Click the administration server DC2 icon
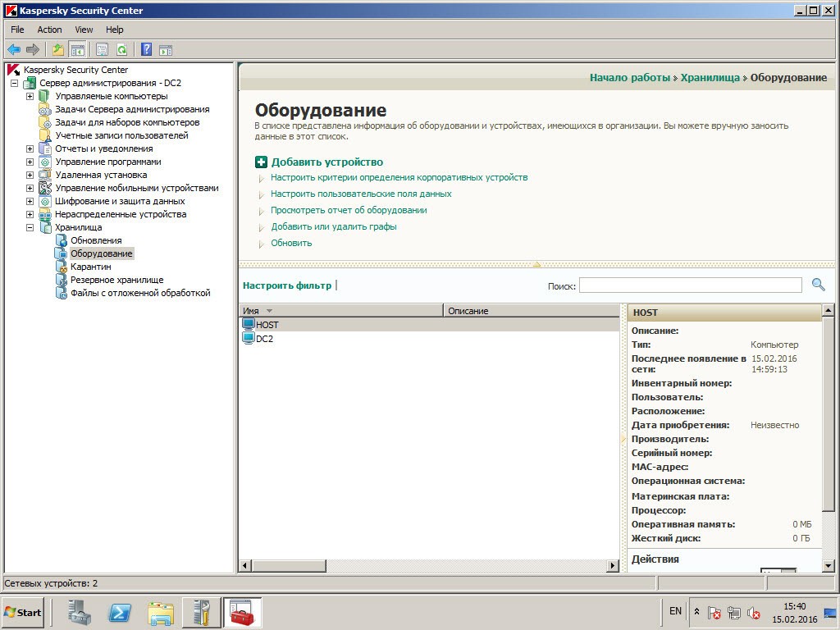The width and height of the screenshot is (840, 630). click(30, 83)
